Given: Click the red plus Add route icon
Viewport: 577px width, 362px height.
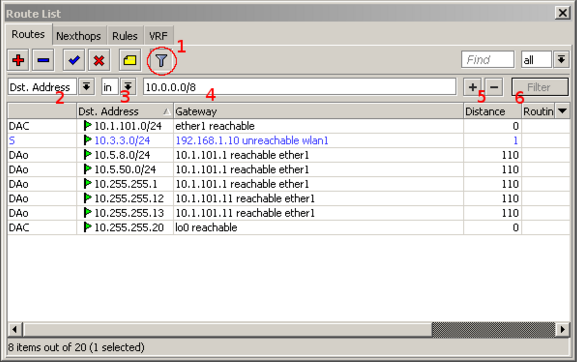Looking at the screenshot, I should click(x=18, y=60).
